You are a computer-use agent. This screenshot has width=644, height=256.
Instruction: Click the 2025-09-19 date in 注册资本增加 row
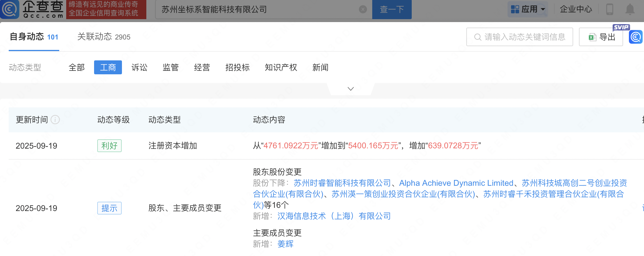point(37,146)
